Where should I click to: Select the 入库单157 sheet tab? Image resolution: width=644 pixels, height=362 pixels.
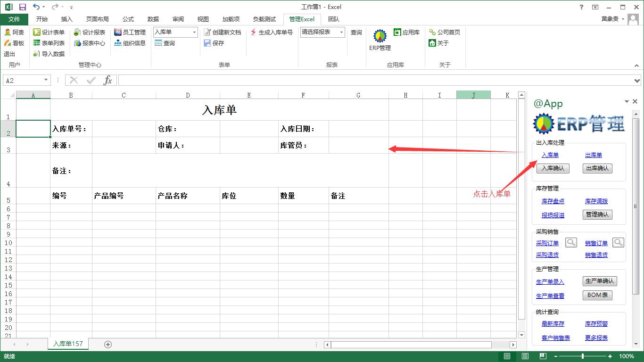68,344
